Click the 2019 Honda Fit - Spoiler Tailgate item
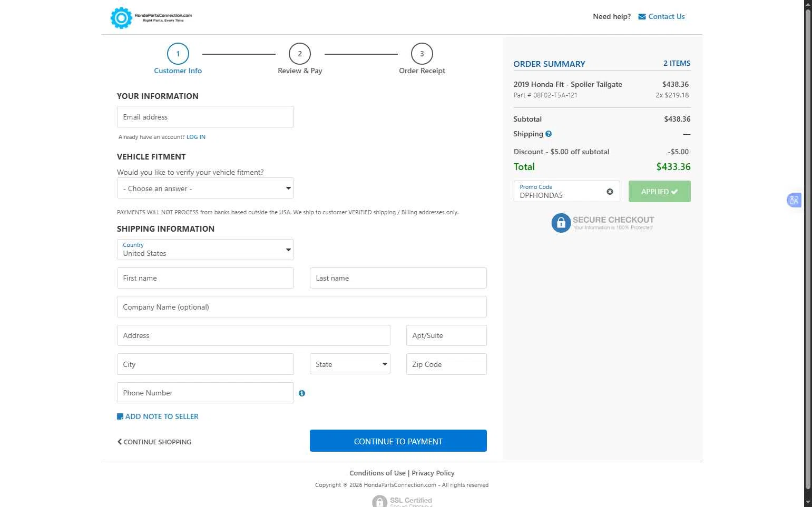This screenshot has height=507, width=812. [568, 84]
